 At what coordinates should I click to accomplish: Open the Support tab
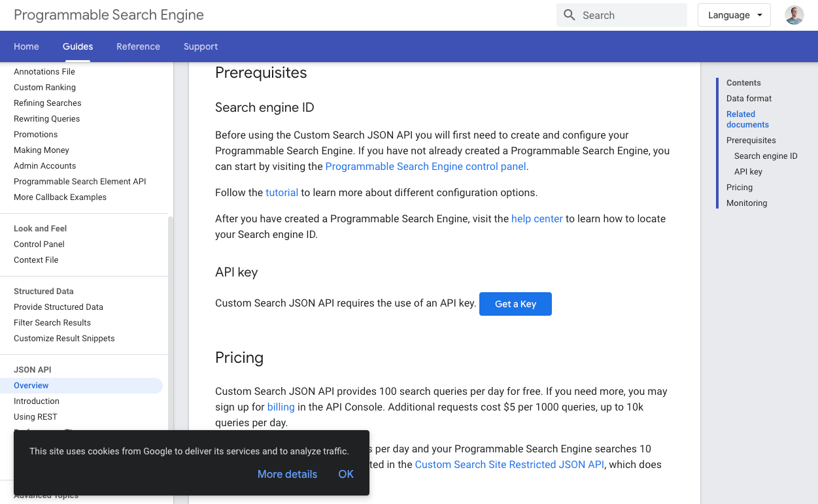pyautogui.click(x=201, y=46)
